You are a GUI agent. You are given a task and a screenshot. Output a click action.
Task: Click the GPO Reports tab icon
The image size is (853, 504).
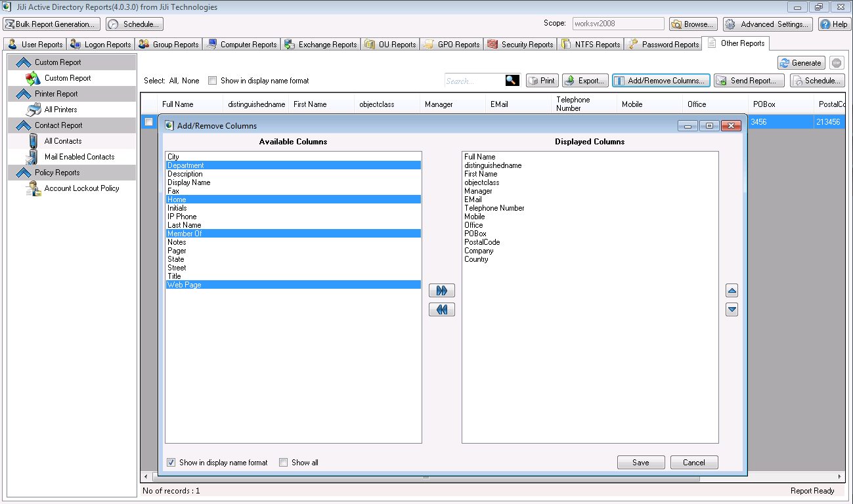point(429,45)
